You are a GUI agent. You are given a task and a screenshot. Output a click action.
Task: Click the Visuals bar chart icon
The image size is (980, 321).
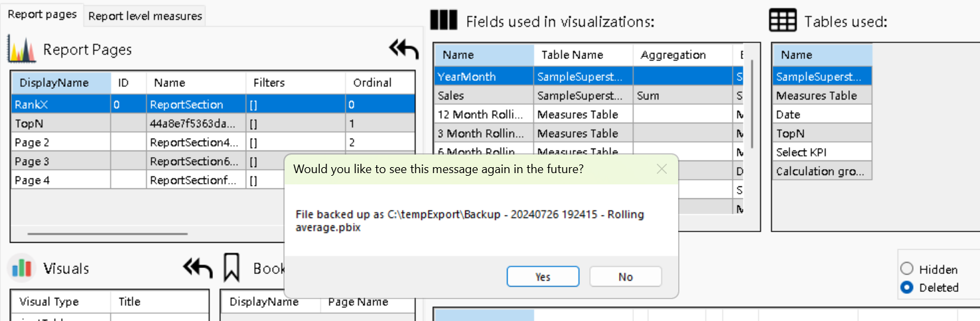pyautogui.click(x=22, y=269)
